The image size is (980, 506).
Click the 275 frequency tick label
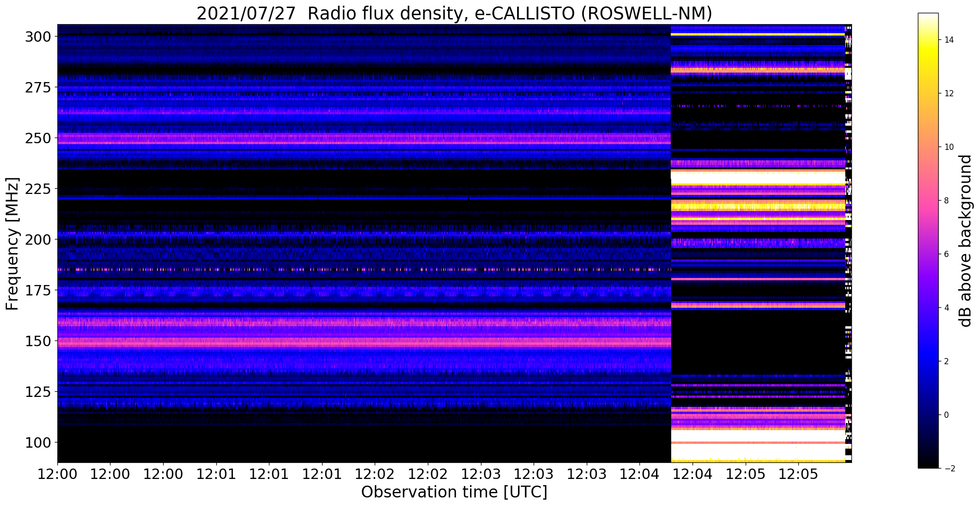[x=39, y=88]
